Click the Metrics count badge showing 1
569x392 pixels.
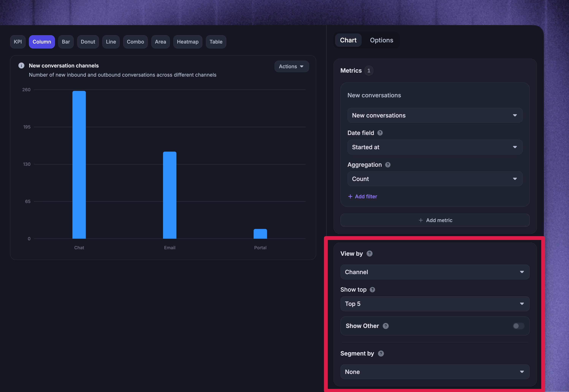tap(369, 71)
